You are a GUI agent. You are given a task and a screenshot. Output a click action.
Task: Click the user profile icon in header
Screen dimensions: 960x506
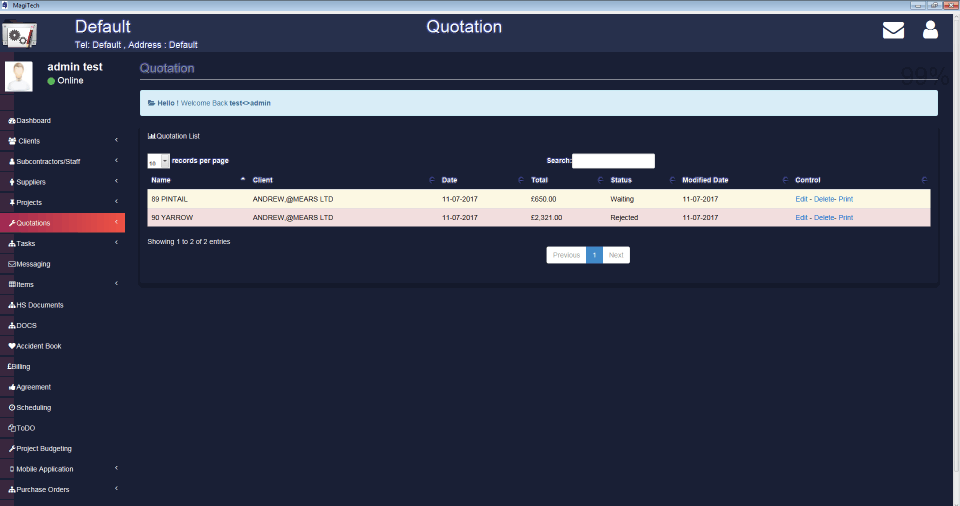pyautogui.click(x=930, y=30)
